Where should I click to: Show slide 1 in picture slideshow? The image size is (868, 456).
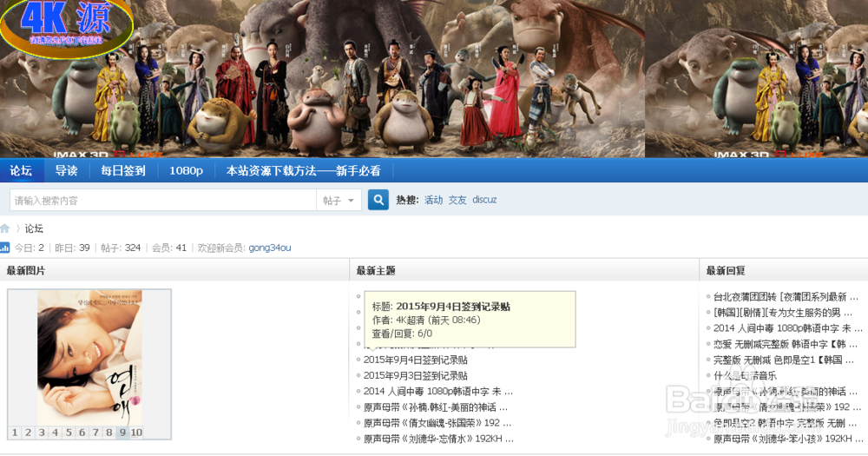(x=15, y=433)
